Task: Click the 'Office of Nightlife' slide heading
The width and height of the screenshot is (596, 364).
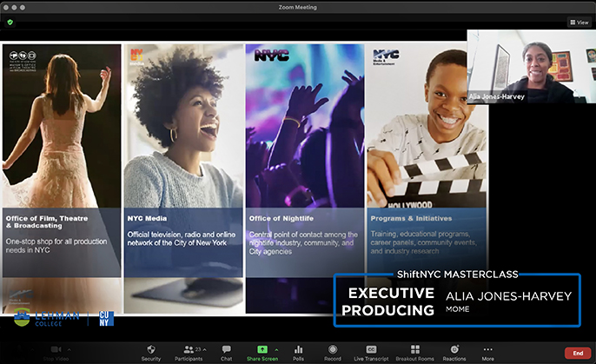Action: (281, 218)
